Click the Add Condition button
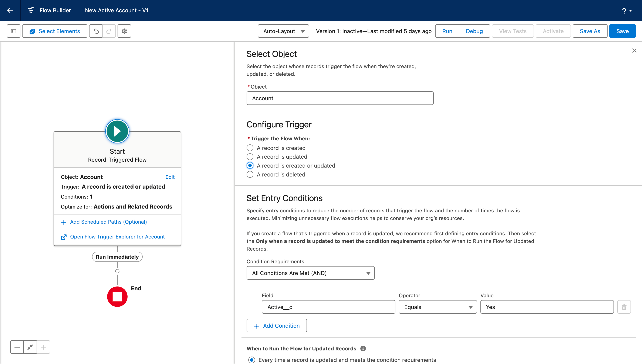The image size is (642, 364). tap(277, 326)
